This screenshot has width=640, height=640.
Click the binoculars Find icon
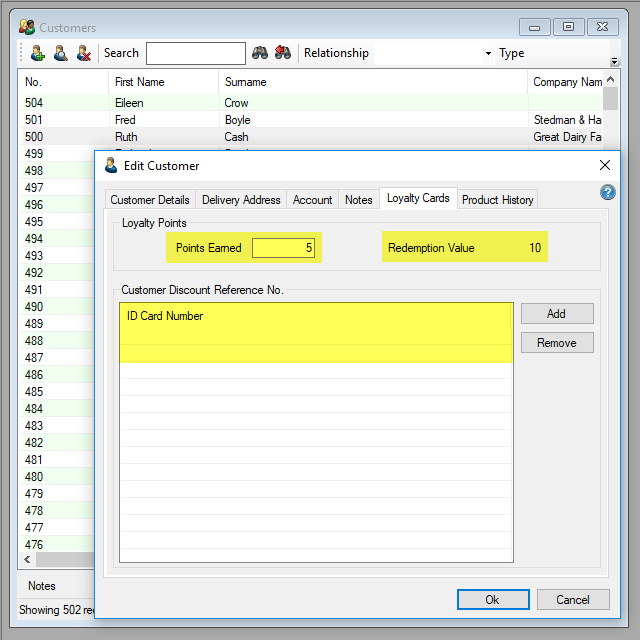pyautogui.click(x=260, y=53)
